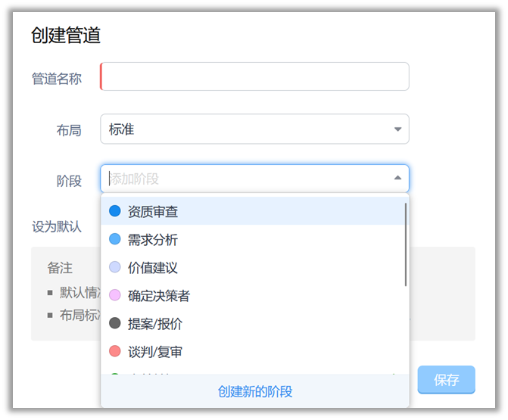Collapse the 阶段 list with its arrow

point(397,179)
